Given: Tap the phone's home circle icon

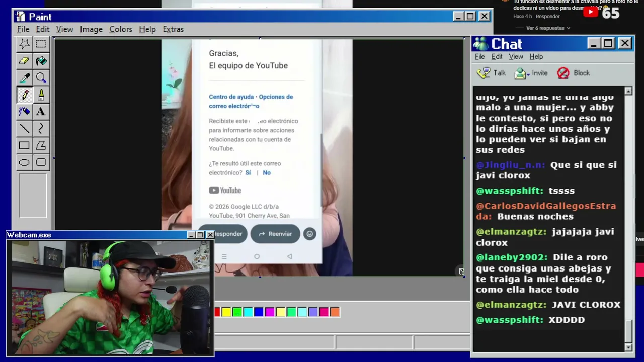Looking at the screenshot, I should tap(257, 256).
